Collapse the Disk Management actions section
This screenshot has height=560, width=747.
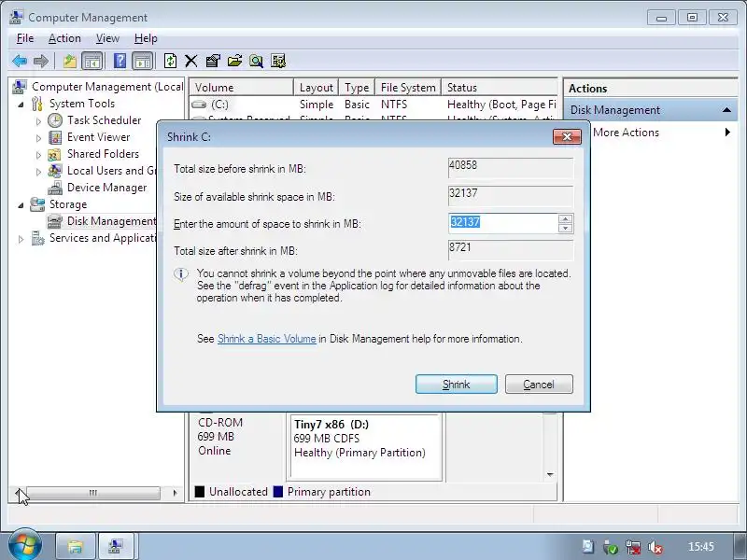[726, 110]
